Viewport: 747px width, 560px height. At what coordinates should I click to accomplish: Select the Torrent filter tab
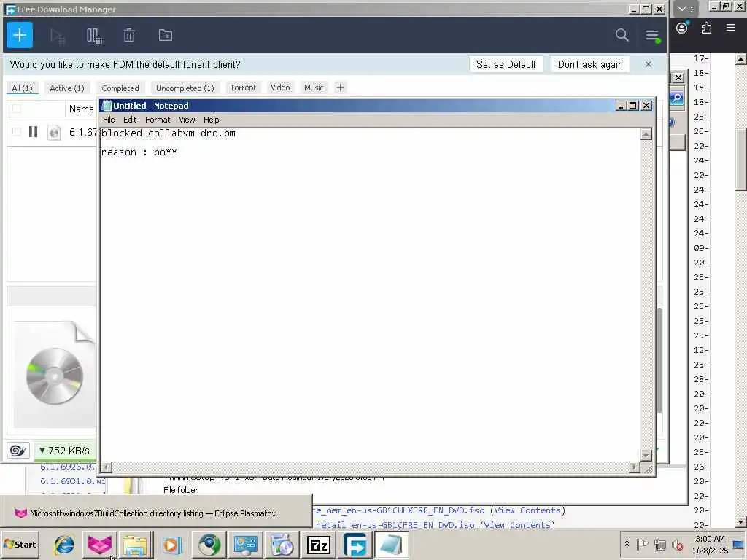[243, 87]
